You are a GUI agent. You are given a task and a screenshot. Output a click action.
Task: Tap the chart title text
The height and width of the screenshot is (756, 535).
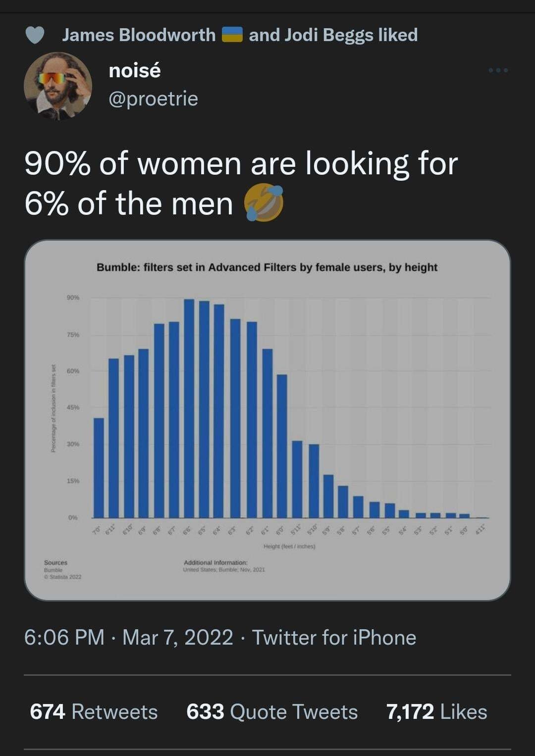(x=267, y=267)
